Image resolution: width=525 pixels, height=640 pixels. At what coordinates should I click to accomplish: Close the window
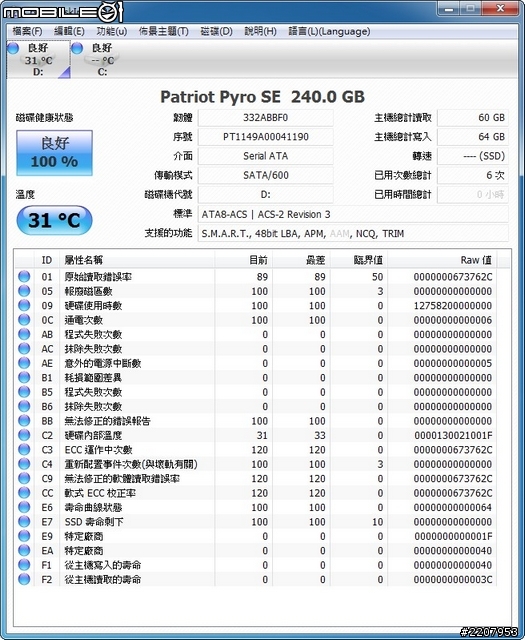(501, 9)
